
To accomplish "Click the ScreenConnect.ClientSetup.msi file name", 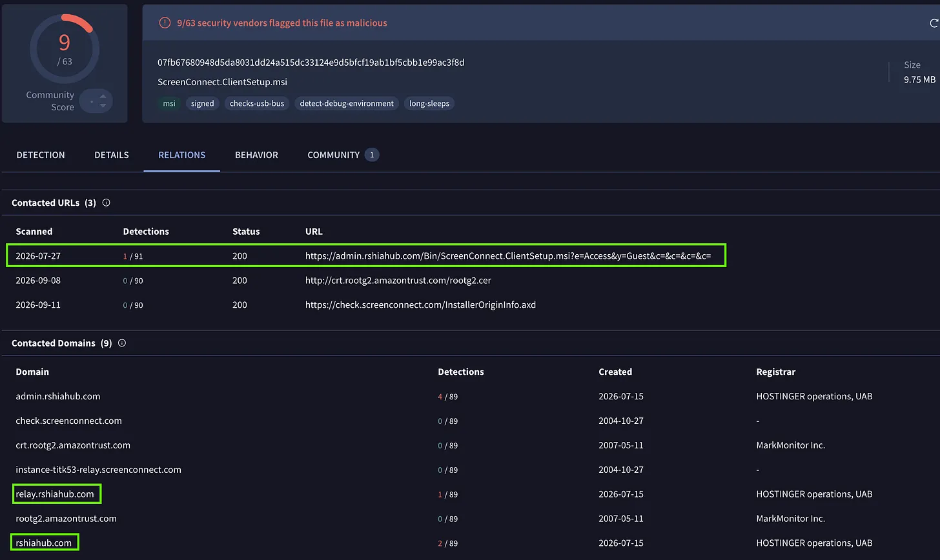I will point(222,82).
